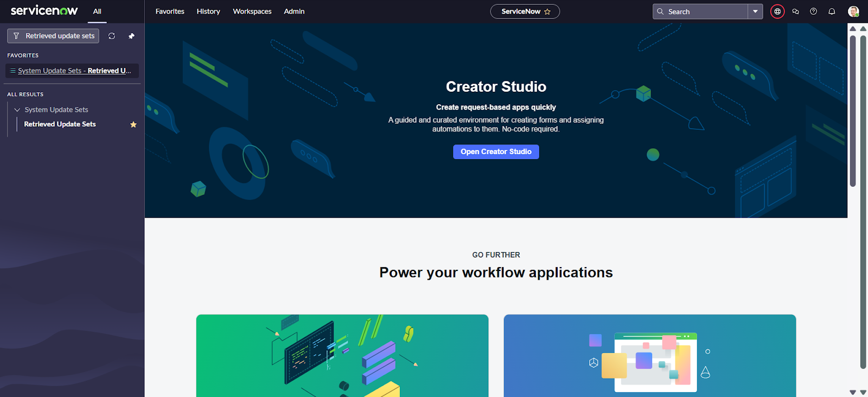Open the All menu tab

coord(97,11)
